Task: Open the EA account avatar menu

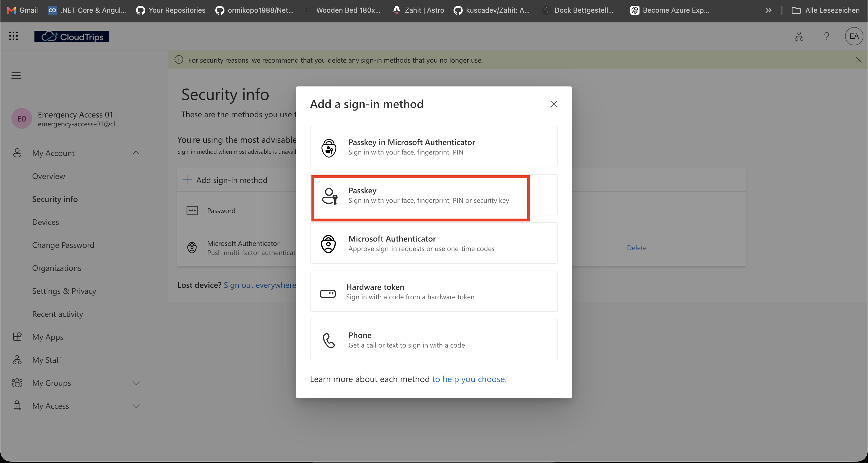Action: click(854, 36)
